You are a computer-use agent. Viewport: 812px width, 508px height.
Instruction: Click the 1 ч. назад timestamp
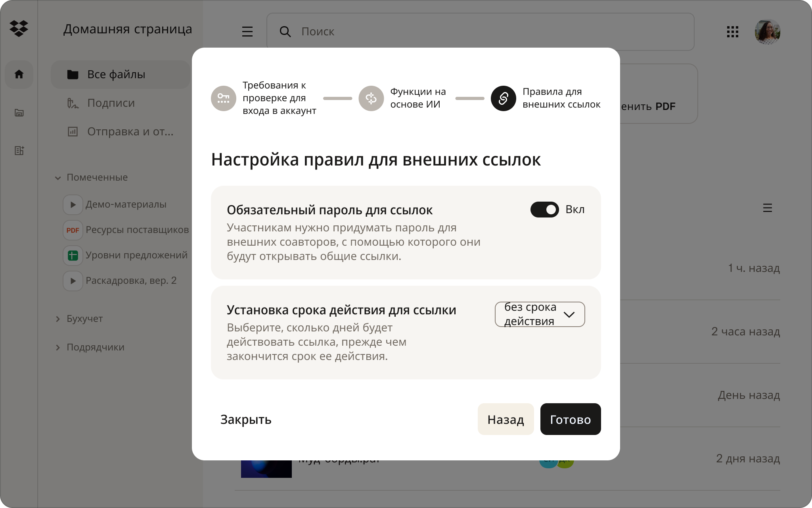coord(754,268)
